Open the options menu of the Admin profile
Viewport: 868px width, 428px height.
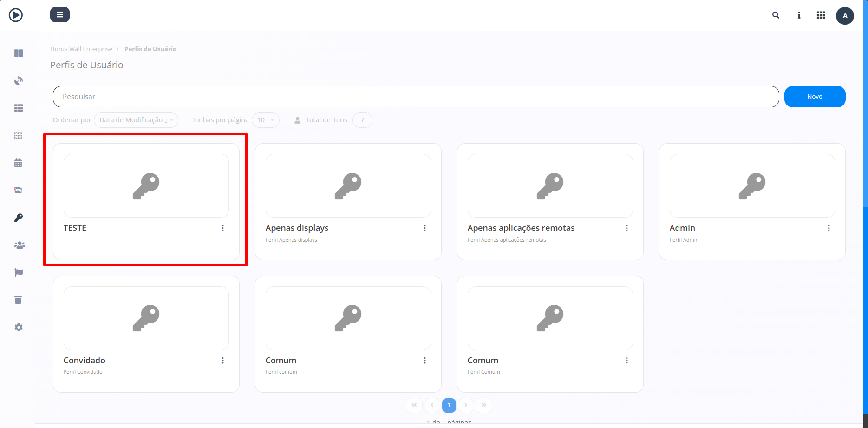[x=829, y=228]
